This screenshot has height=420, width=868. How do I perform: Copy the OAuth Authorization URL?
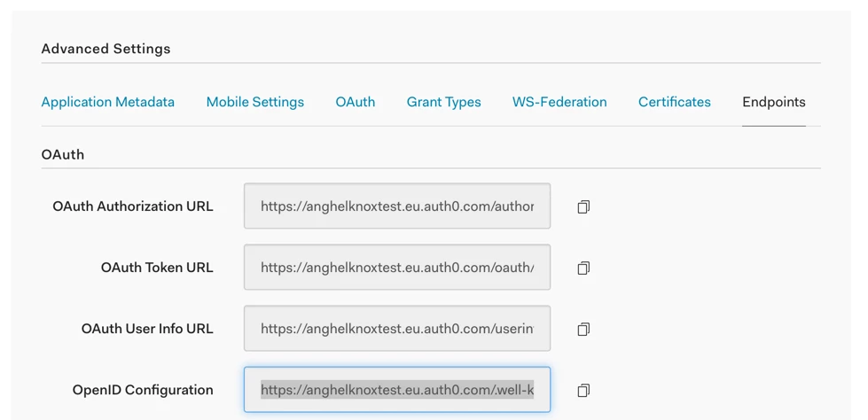(x=583, y=207)
